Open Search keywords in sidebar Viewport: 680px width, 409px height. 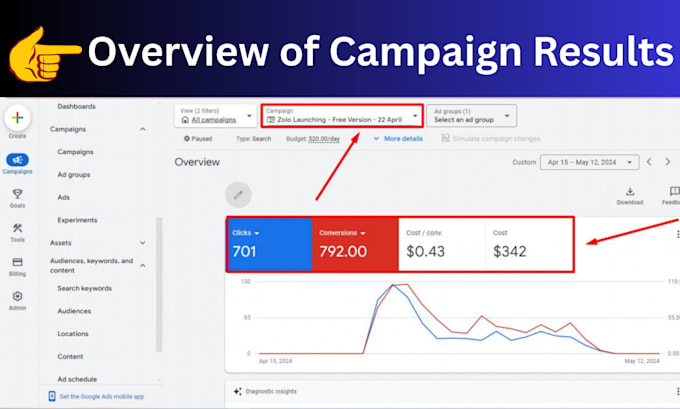point(85,288)
